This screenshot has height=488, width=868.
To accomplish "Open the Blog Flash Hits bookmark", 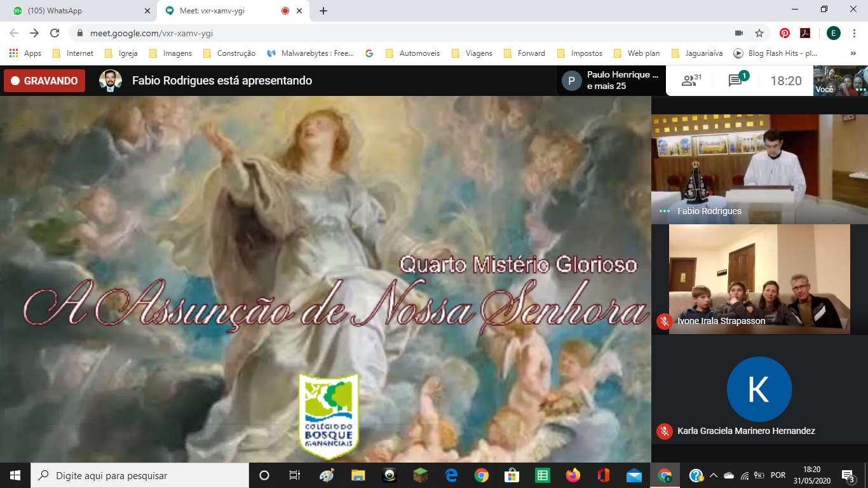I will click(776, 53).
